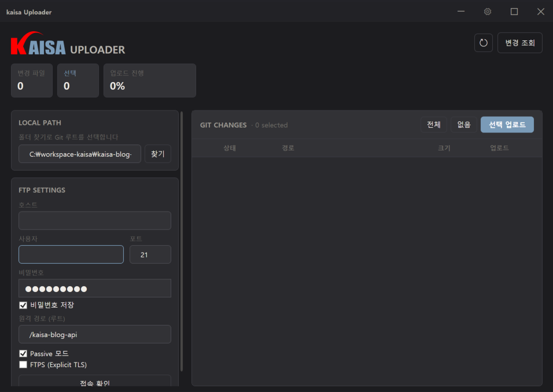This screenshot has height=392, width=553.
Task: Click the 업로드 column header
Action: tap(499, 147)
